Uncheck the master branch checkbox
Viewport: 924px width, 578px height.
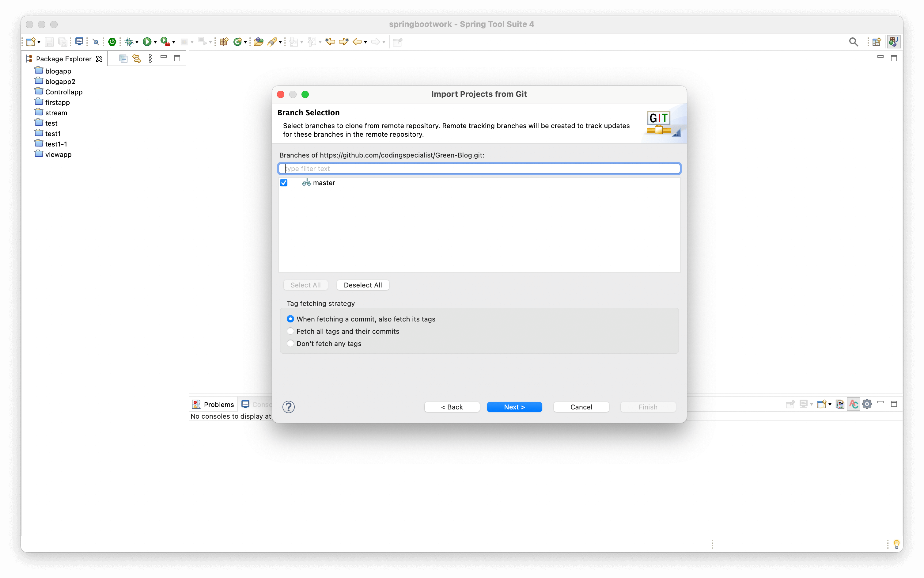(x=284, y=183)
